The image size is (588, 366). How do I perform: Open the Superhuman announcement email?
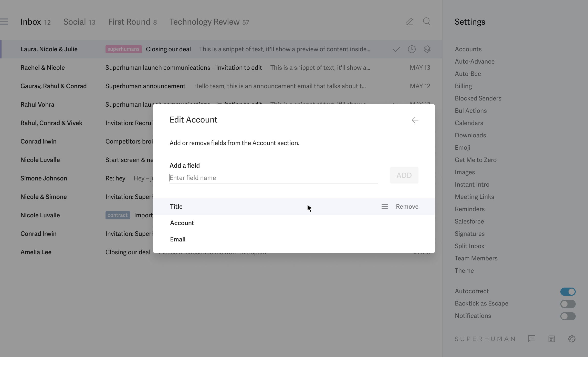click(221, 86)
